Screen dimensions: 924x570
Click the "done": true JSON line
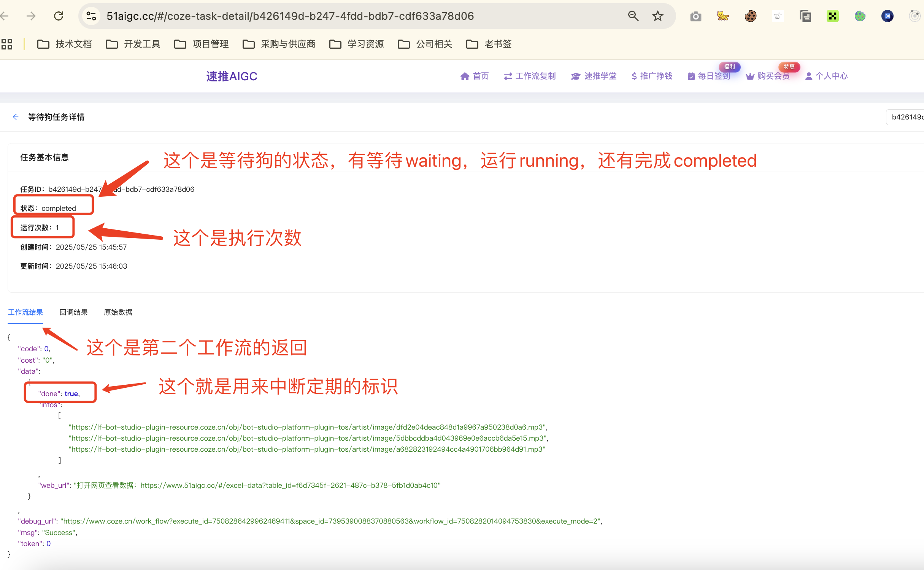pyautogui.click(x=59, y=393)
